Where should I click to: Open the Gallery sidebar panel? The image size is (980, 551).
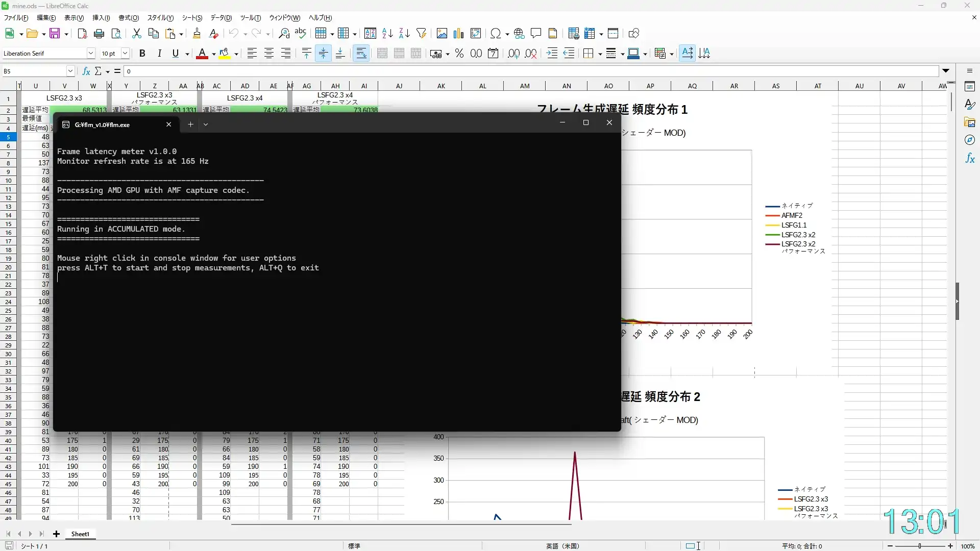[x=970, y=122]
